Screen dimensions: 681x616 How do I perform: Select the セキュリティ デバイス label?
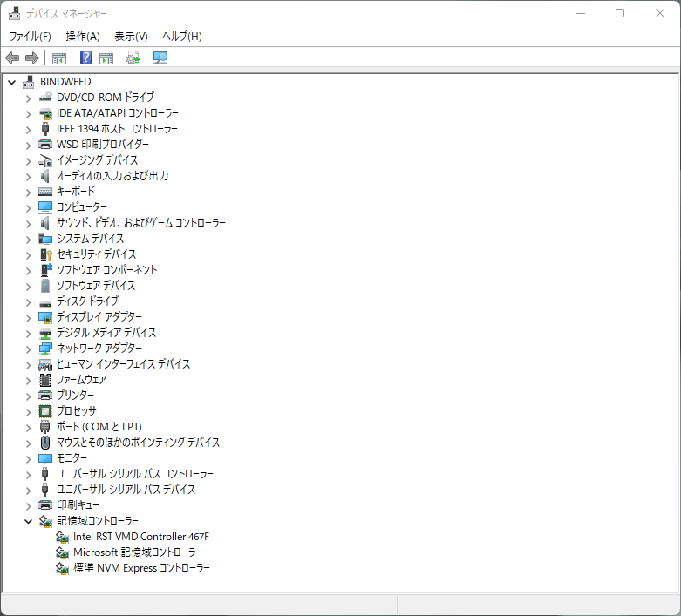click(x=97, y=254)
